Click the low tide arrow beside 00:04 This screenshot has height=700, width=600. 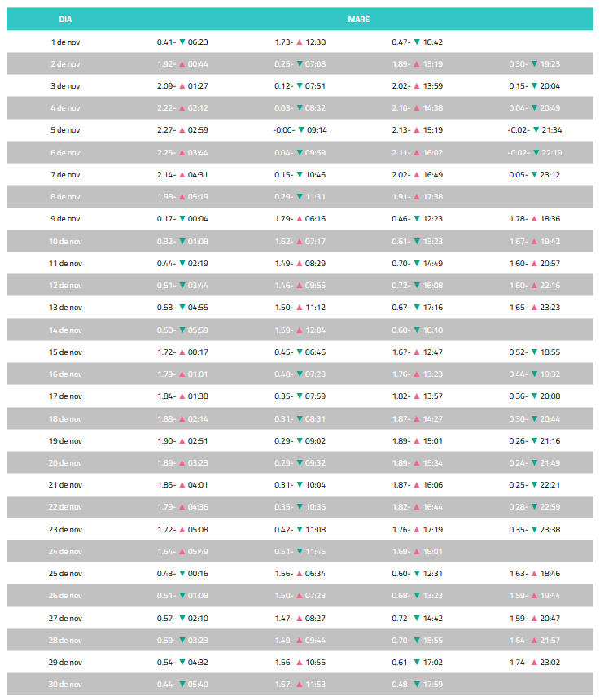[x=182, y=219]
